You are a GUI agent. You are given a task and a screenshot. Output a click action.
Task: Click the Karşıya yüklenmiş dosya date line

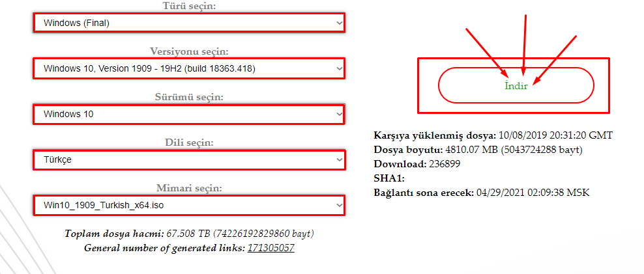coord(493,135)
